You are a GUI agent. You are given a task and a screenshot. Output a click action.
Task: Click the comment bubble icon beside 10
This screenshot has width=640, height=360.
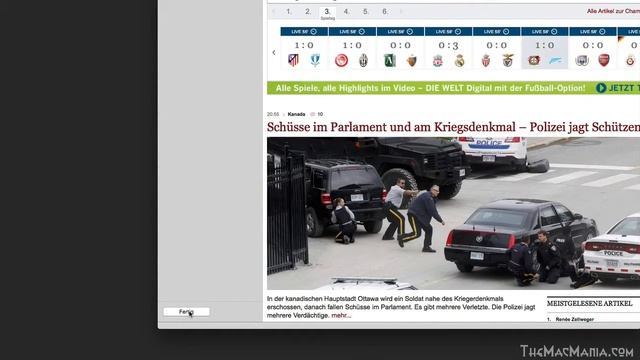pyautogui.click(x=313, y=114)
